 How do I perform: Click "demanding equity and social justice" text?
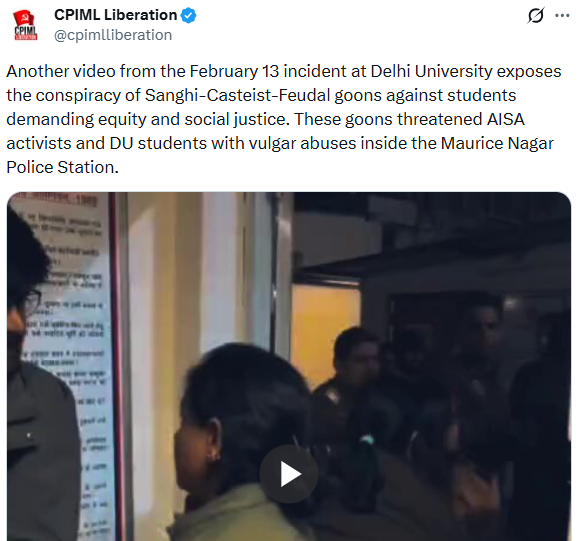coord(146,119)
